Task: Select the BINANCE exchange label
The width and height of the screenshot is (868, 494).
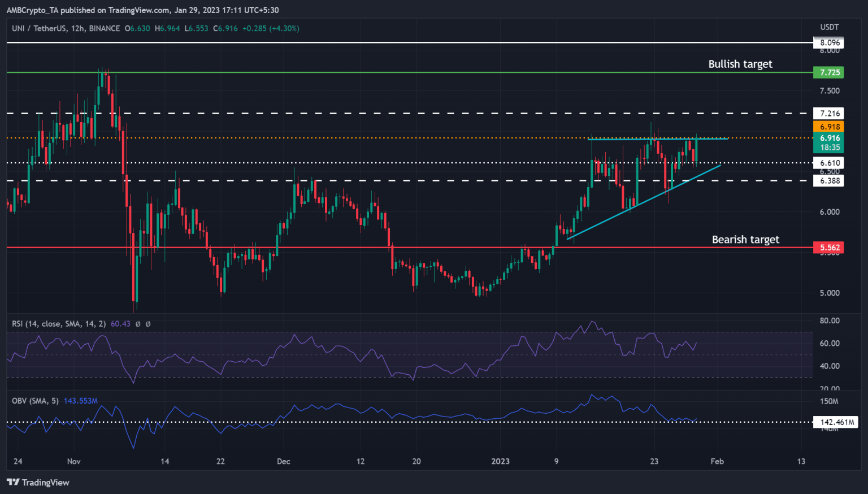Action: coord(104,28)
